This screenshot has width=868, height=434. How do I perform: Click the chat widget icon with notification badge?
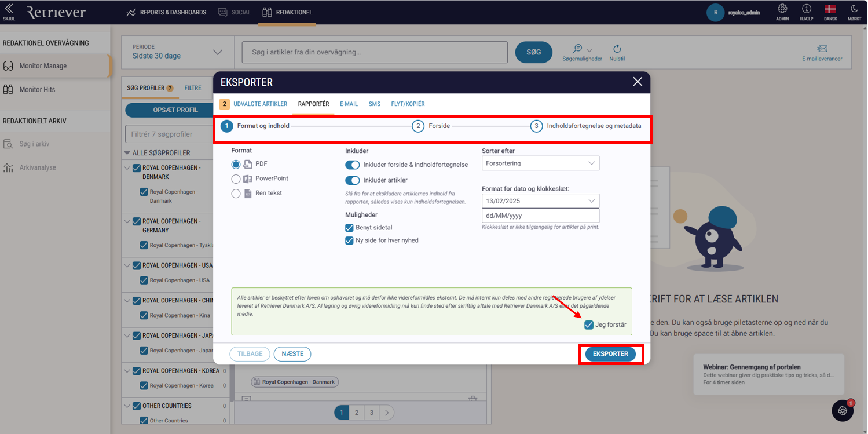pos(843,410)
